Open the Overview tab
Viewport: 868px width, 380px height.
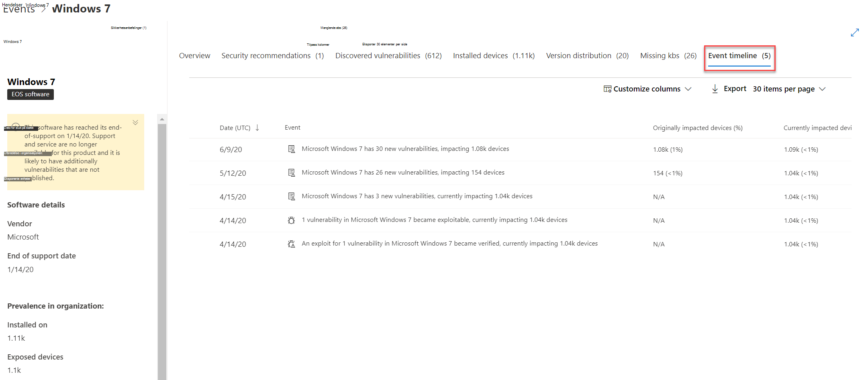[194, 56]
